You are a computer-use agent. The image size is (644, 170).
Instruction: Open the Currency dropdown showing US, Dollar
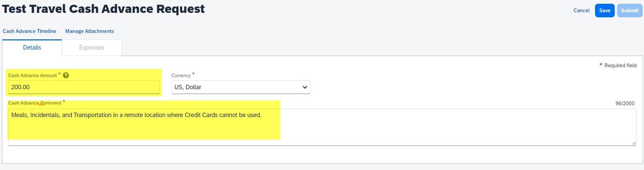pos(241,87)
